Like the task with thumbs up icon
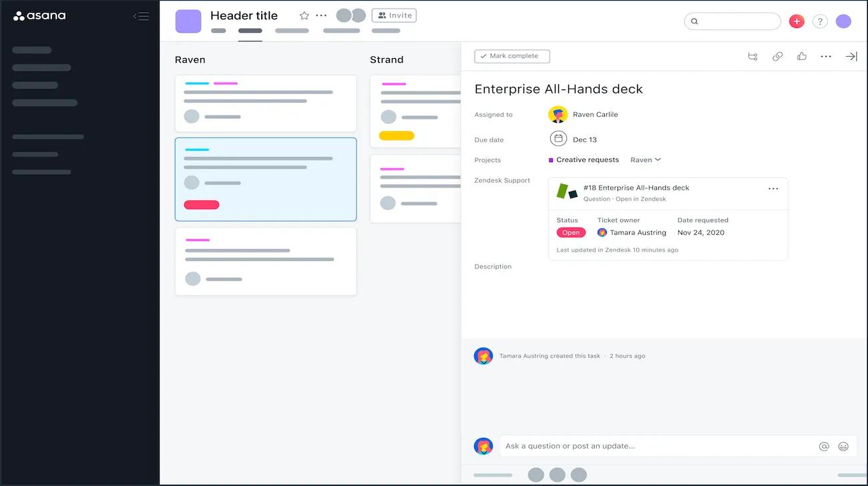868x486 pixels. (801, 56)
